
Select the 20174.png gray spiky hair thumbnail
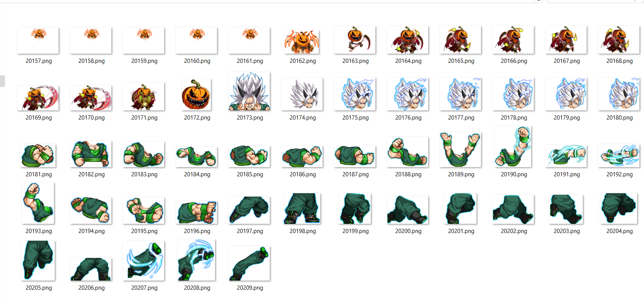tap(302, 94)
